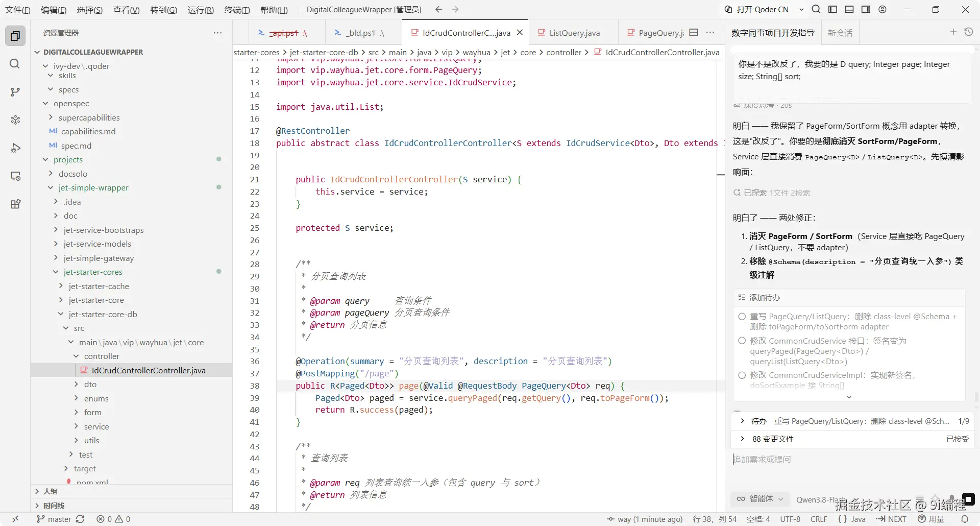Image resolution: width=980 pixels, height=526 pixels.
Task: Open IdCrudControllerController.java in the file tree
Action: click(x=132, y=370)
